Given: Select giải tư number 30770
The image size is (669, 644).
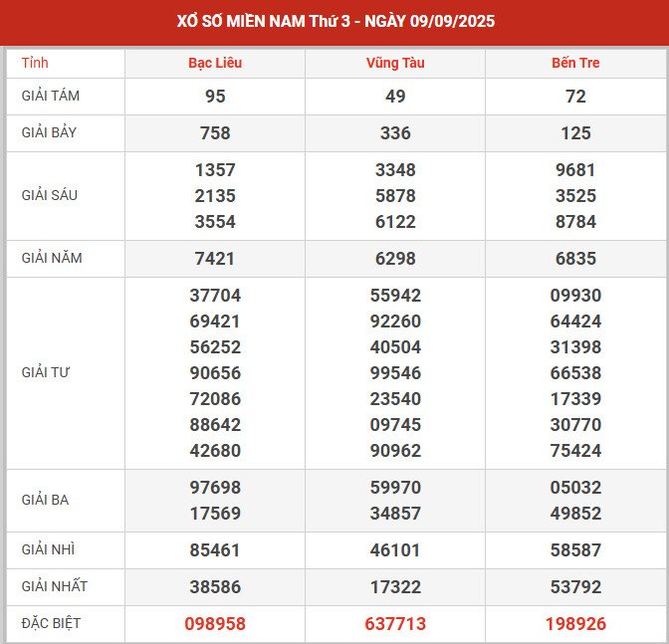Looking at the screenshot, I should pos(575,425).
